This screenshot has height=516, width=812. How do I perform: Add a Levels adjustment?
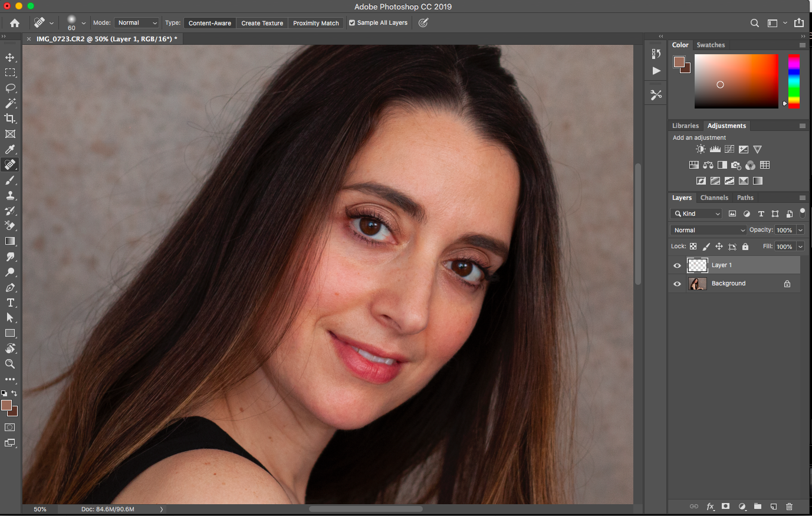[715, 149]
